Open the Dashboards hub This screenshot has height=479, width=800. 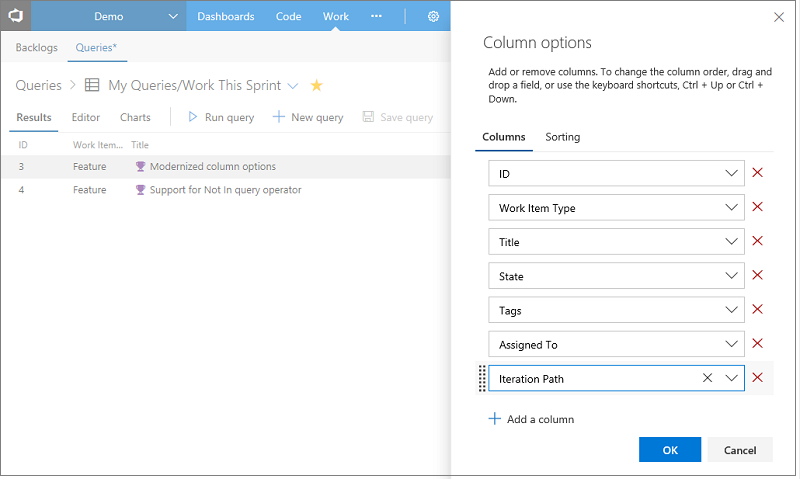[x=226, y=16]
